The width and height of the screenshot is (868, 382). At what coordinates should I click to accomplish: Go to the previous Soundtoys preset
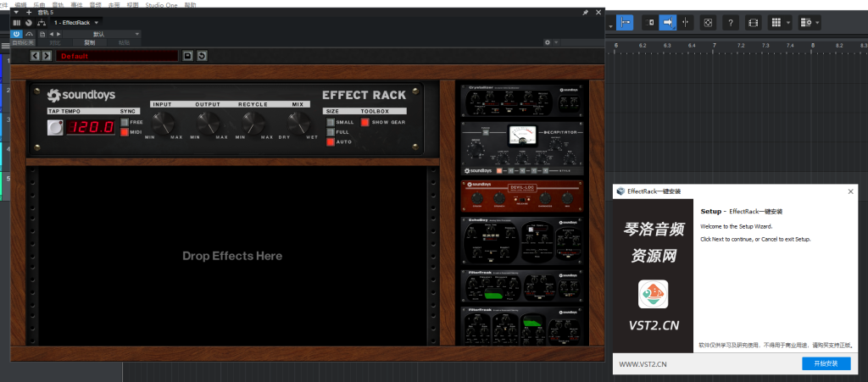click(36, 56)
